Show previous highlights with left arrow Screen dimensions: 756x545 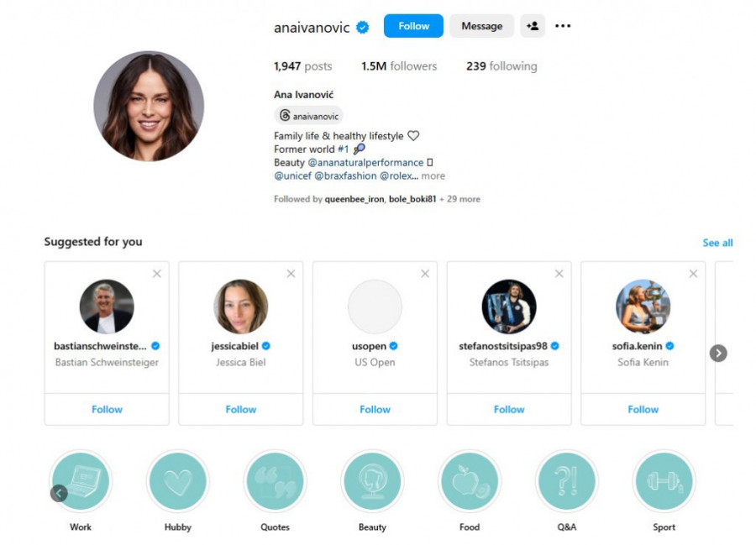pos(59,493)
